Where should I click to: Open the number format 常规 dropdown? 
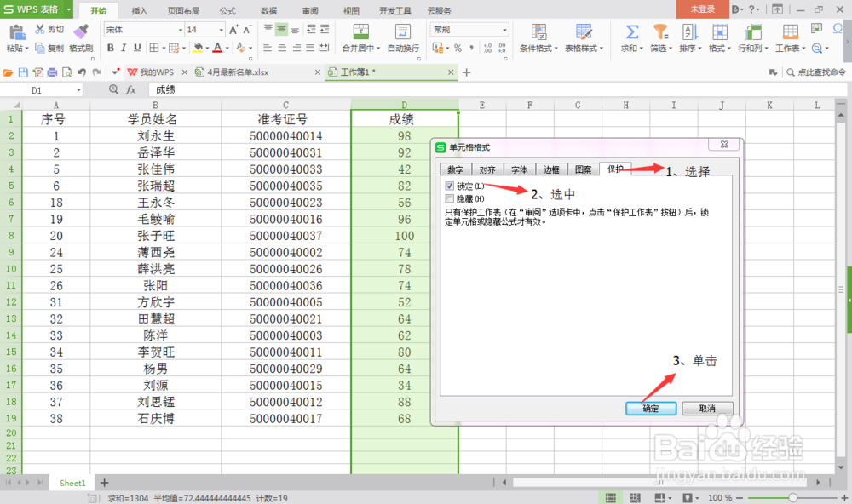(x=504, y=30)
